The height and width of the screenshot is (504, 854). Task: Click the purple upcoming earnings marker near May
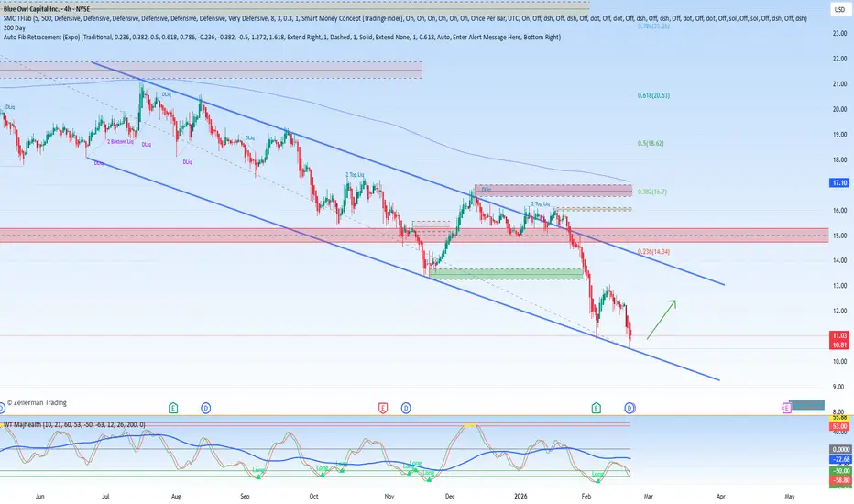[x=786, y=408]
